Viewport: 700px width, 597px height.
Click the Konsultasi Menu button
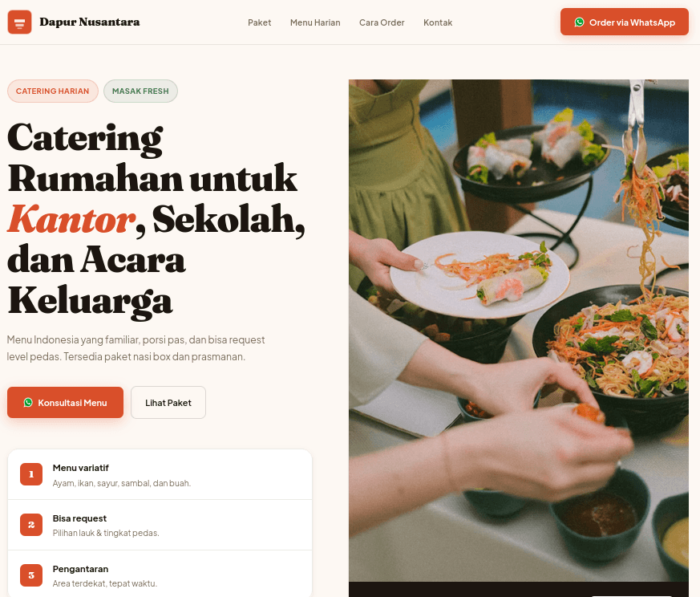point(65,402)
